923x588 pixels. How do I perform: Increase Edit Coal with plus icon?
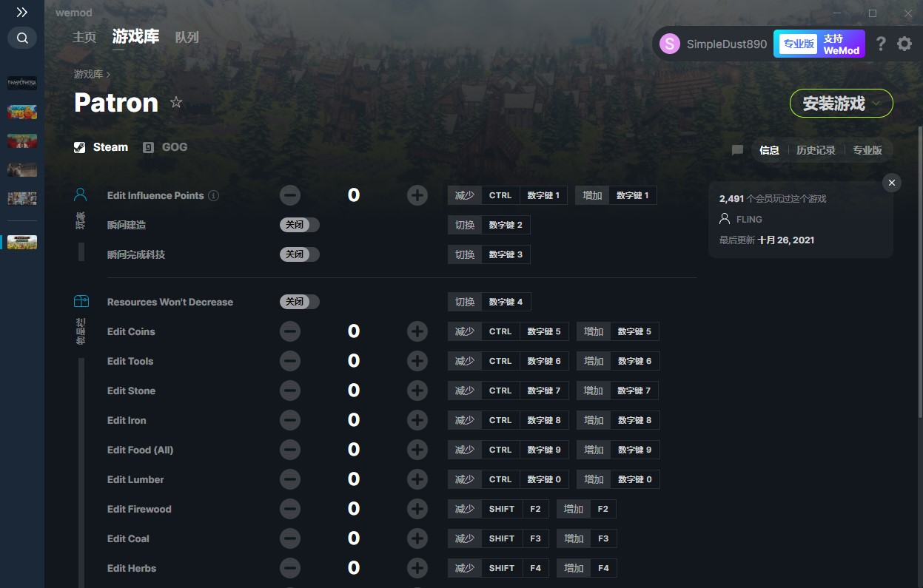pos(417,538)
